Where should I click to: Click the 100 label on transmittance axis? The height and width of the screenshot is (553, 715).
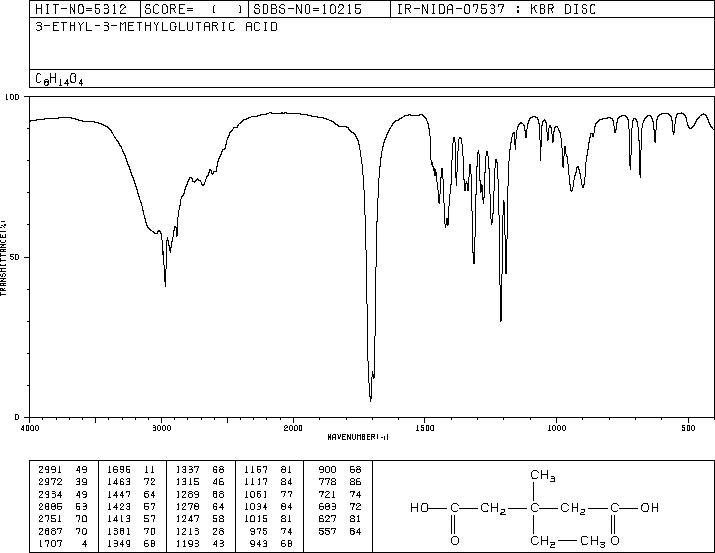pos(13,97)
